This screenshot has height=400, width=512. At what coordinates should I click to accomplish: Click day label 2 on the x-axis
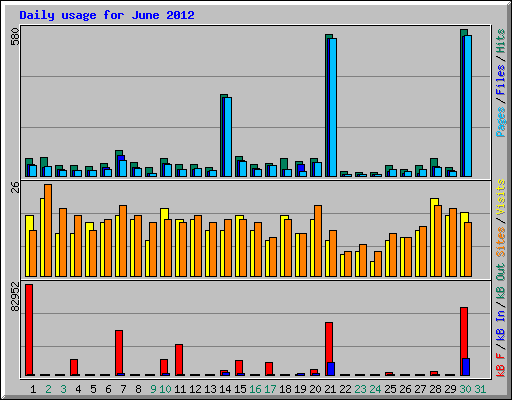48,389
